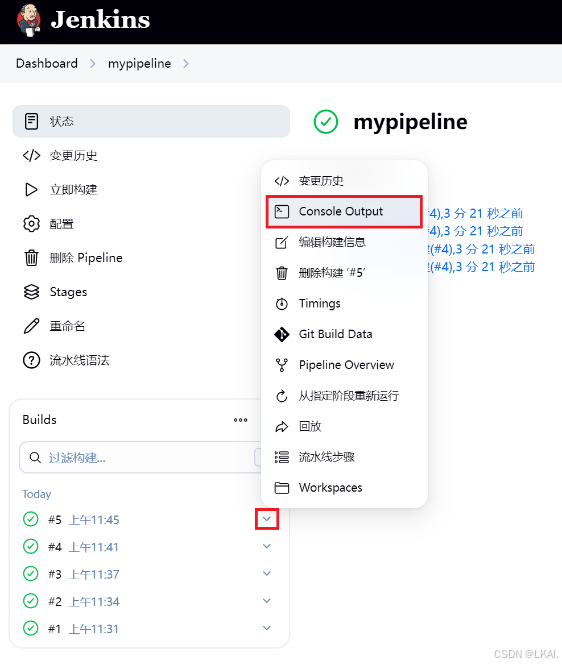The width and height of the screenshot is (562, 665).
Task: Click the Git Build Data git icon
Action: tap(282, 334)
